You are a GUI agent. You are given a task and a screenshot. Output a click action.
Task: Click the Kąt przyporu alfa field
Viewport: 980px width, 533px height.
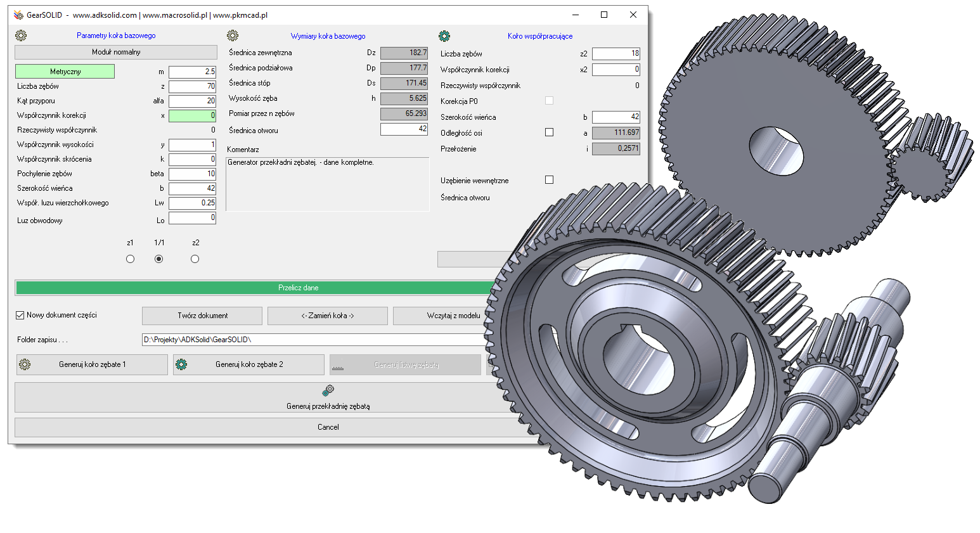click(x=193, y=101)
